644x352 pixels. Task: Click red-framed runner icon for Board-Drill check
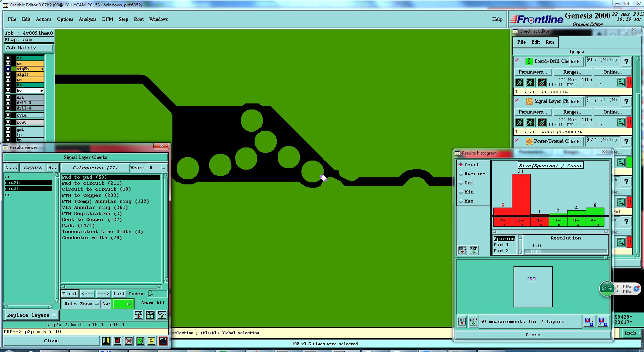tap(542, 82)
